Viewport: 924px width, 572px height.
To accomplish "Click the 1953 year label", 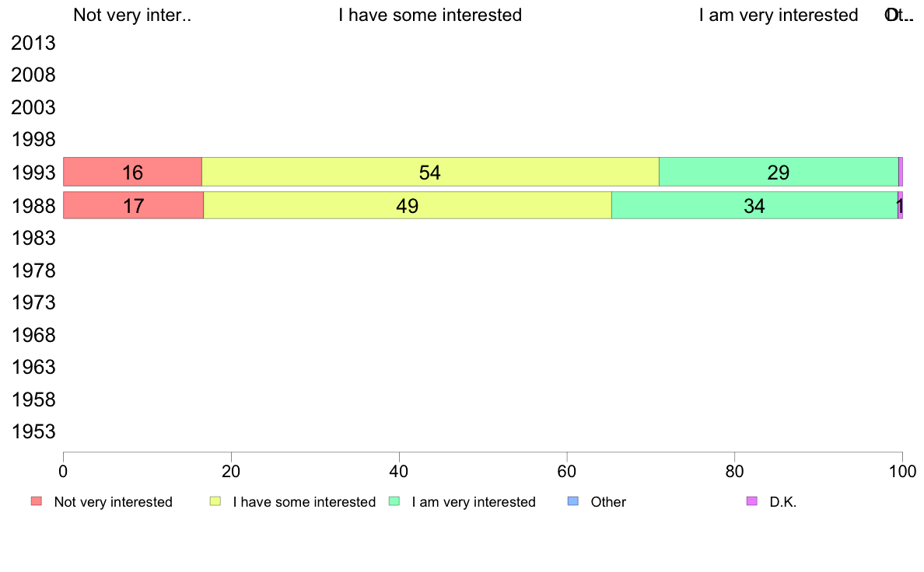I will point(33,432).
